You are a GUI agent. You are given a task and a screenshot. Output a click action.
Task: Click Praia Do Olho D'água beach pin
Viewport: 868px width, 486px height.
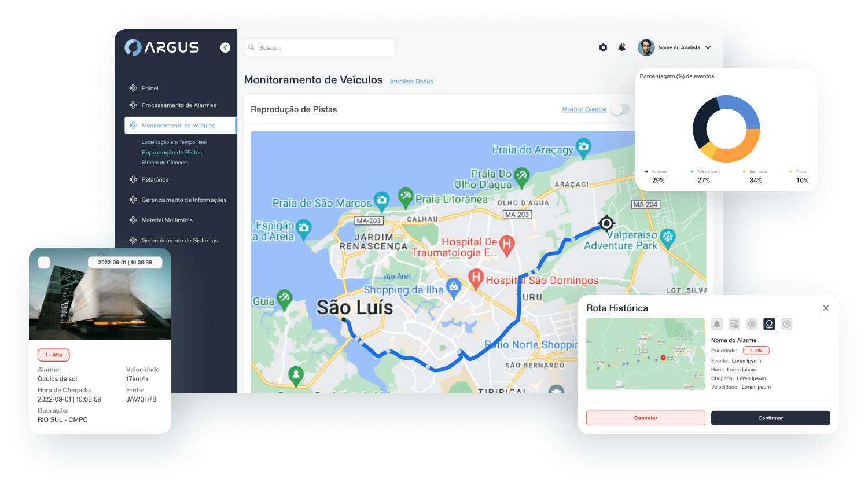pos(522,176)
